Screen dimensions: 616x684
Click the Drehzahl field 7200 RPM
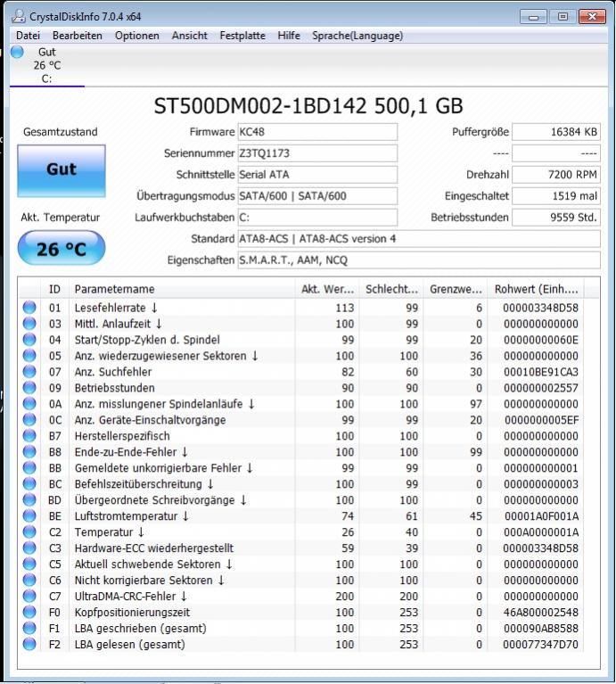[556, 175]
